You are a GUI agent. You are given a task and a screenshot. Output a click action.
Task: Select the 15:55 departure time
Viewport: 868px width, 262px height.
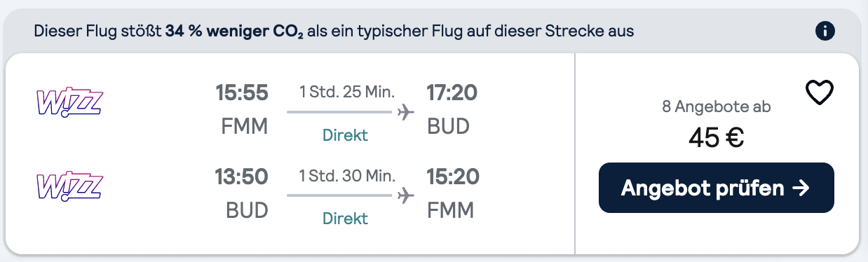241,93
